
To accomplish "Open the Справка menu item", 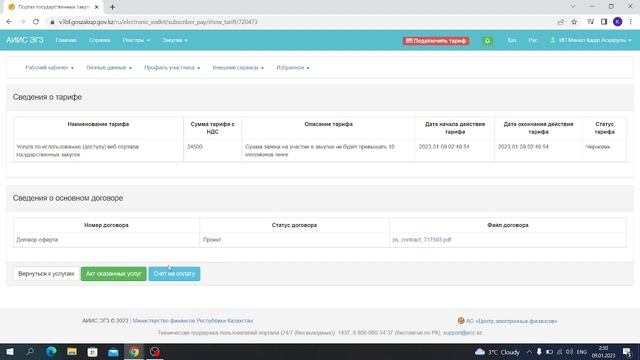I will point(100,40).
